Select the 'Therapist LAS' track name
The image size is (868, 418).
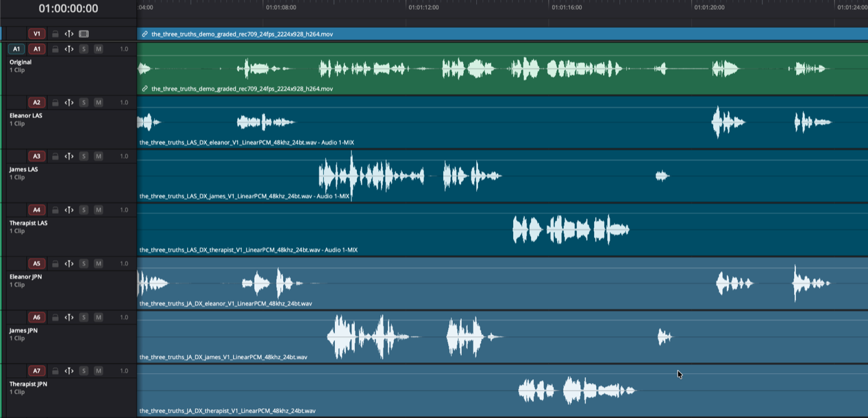(x=29, y=223)
